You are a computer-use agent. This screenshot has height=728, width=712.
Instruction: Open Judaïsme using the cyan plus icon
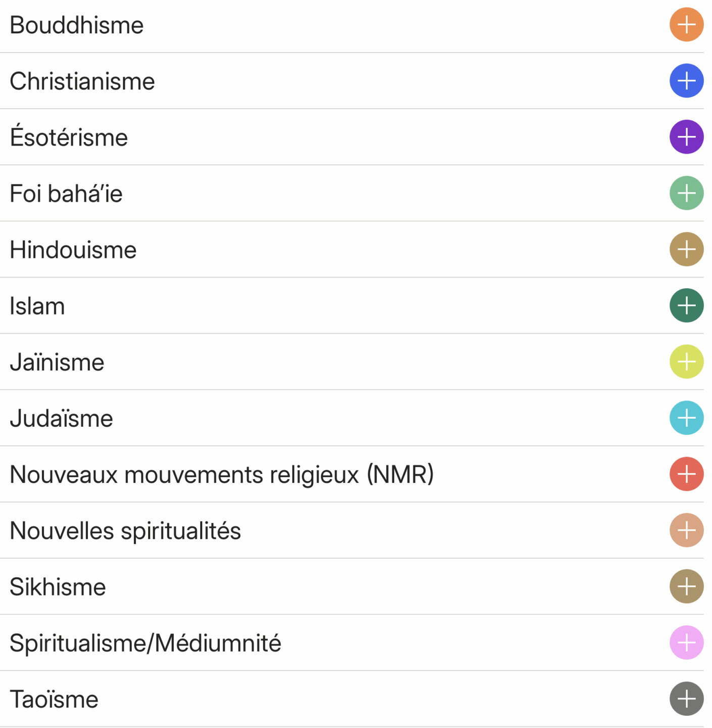point(686,418)
